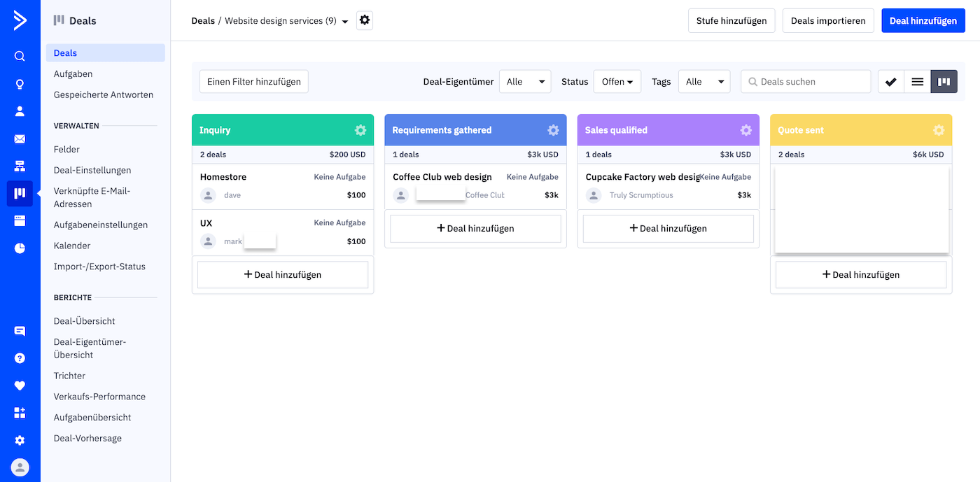Open Deal-Eigentümer-Übersicht report
Viewport: 980px width, 482px height.
90,348
